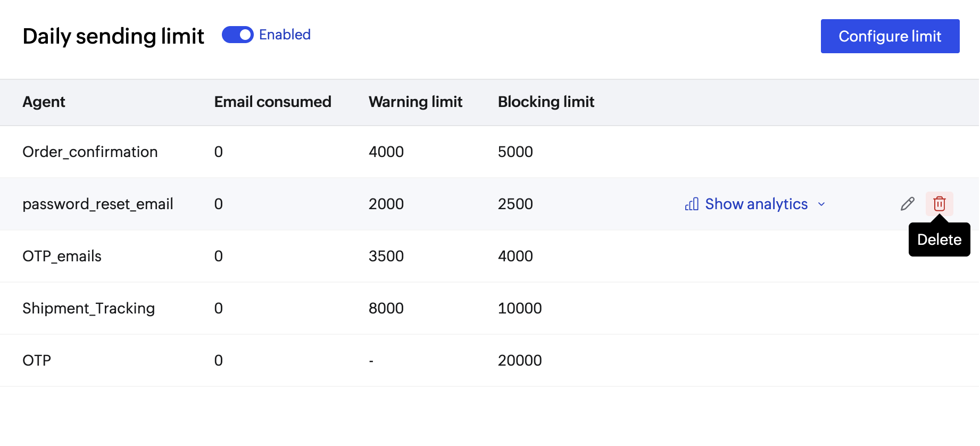Toggle the Daily sending limit switch
980x446 pixels.
coord(237,35)
